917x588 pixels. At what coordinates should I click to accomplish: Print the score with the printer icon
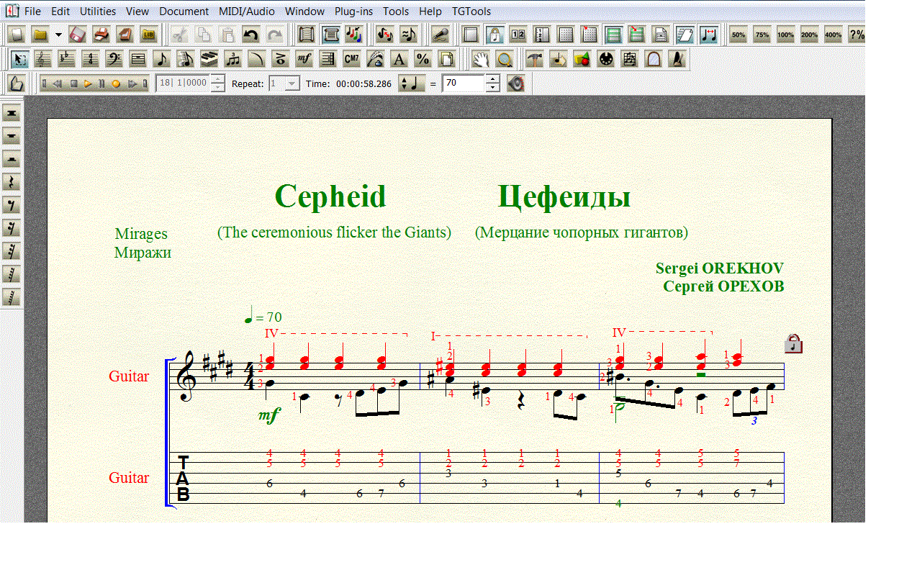[x=101, y=35]
